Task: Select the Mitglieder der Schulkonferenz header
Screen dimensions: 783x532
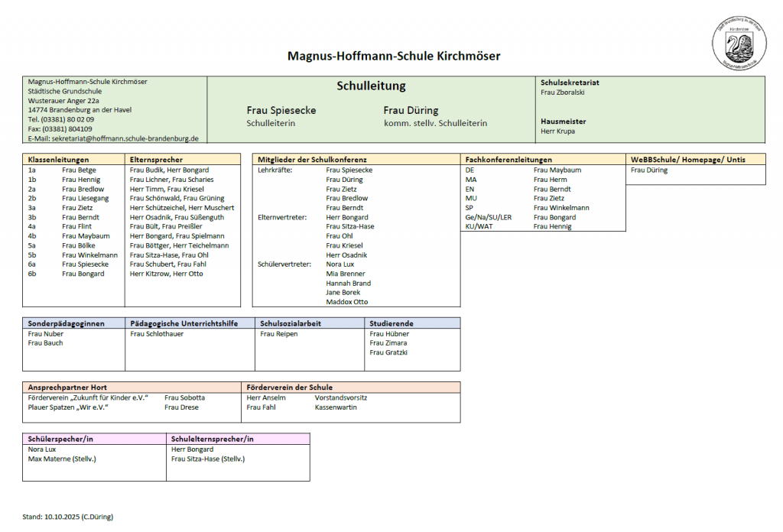Action: coord(314,160)
